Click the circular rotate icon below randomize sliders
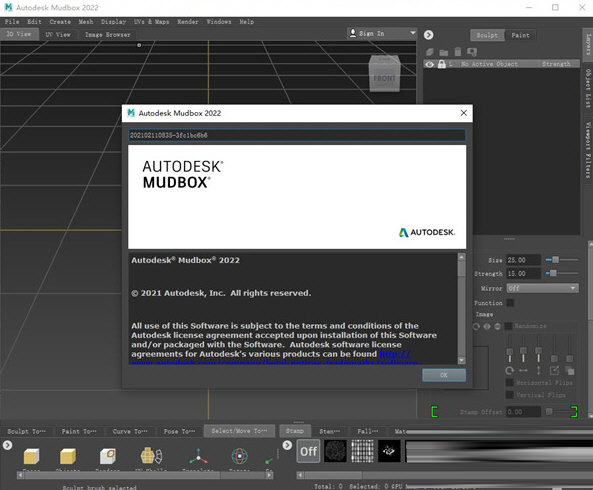The width and height of the screenshot is (593, 490). coord(509,371)
